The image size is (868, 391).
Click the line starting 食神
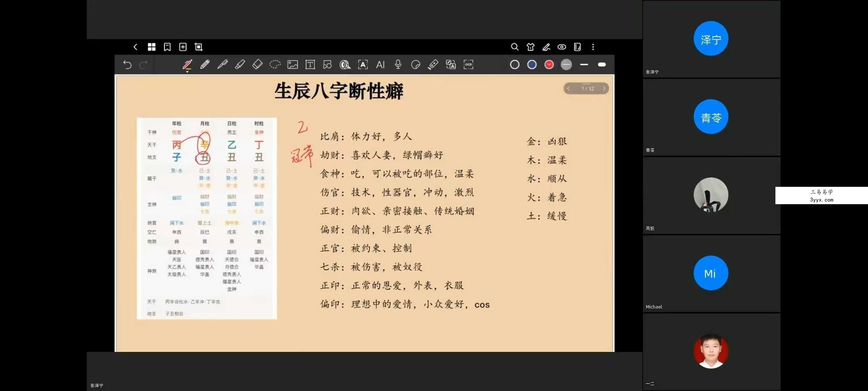(x=397, y=174)
